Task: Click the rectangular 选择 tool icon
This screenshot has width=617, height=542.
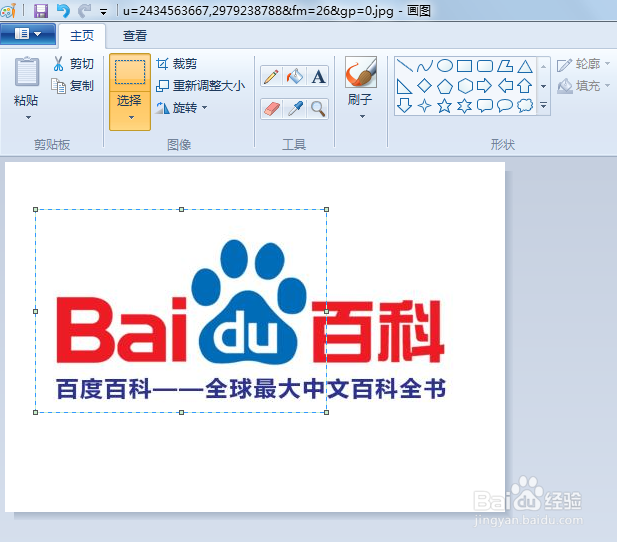Action: click(x=130, y=72)
